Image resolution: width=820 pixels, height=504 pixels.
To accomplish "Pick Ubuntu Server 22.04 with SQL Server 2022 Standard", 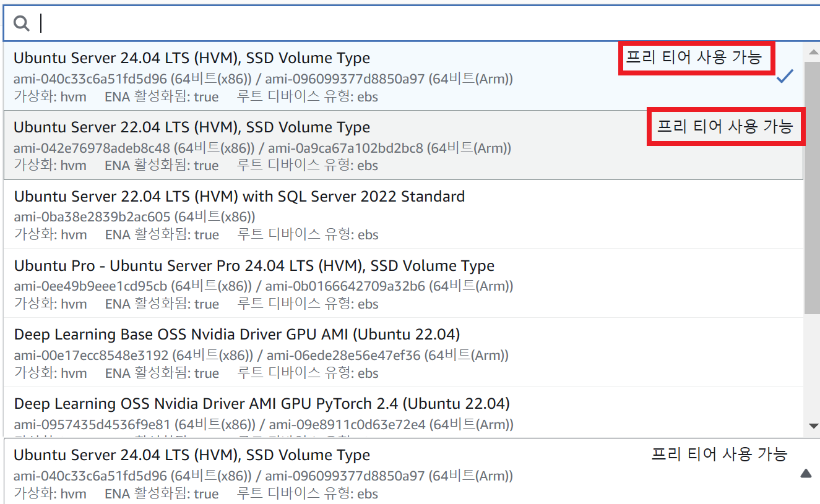I will pos(404,215).
